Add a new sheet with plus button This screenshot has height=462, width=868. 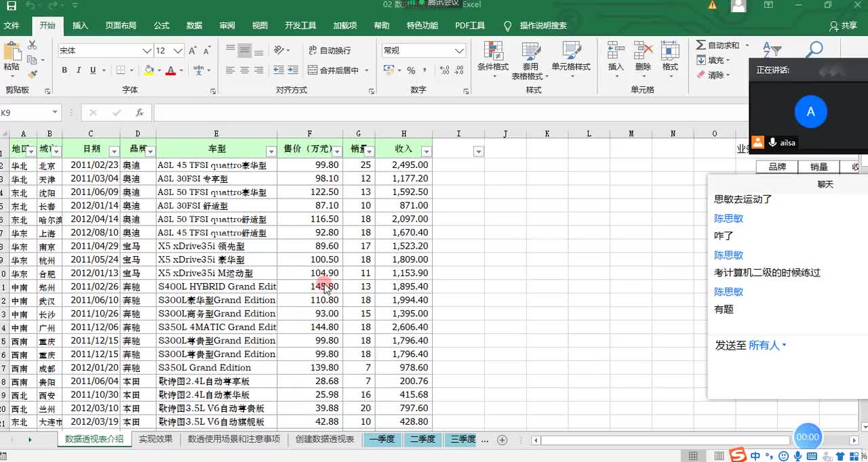(502, 440)
